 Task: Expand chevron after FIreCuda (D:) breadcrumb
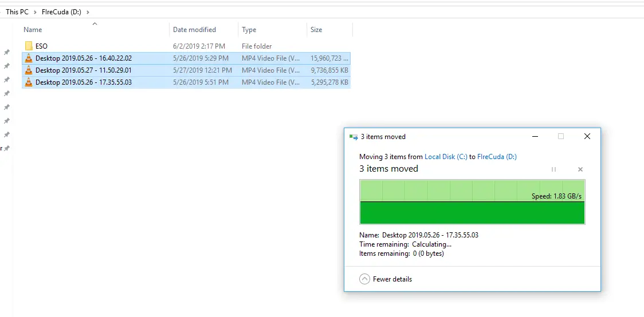[x=88, y=12]
